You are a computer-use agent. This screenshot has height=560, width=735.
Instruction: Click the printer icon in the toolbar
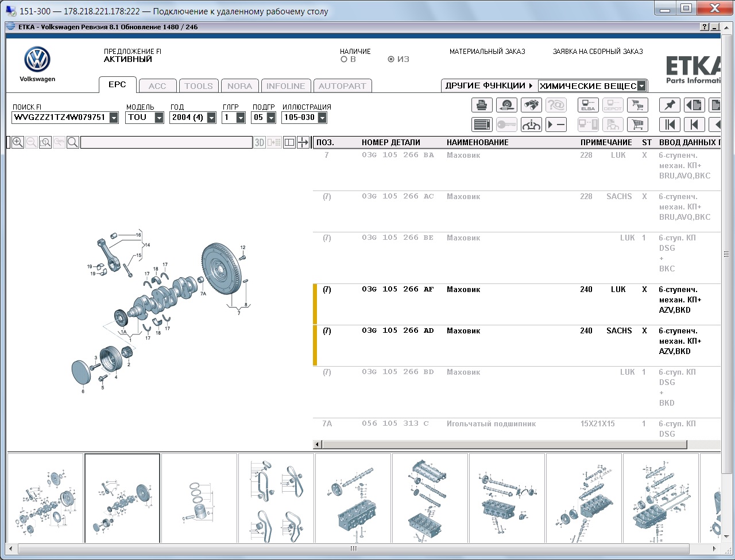coord(482,105)
